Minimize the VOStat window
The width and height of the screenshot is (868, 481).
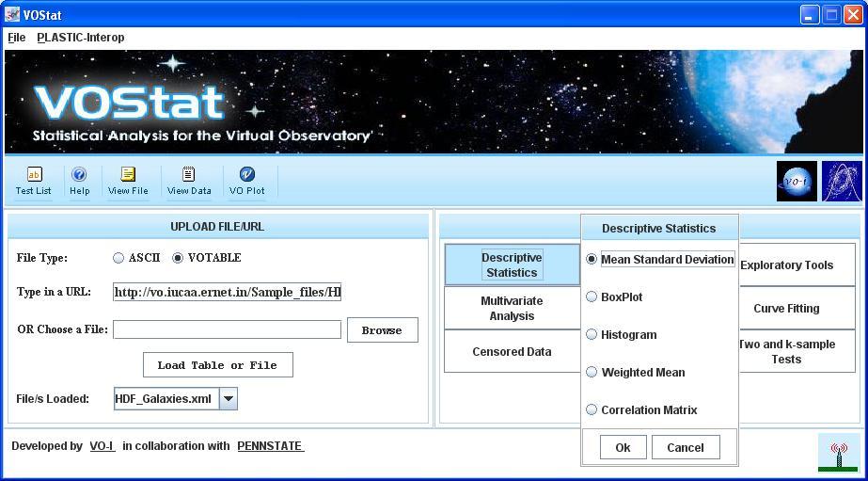click(810, 15)
